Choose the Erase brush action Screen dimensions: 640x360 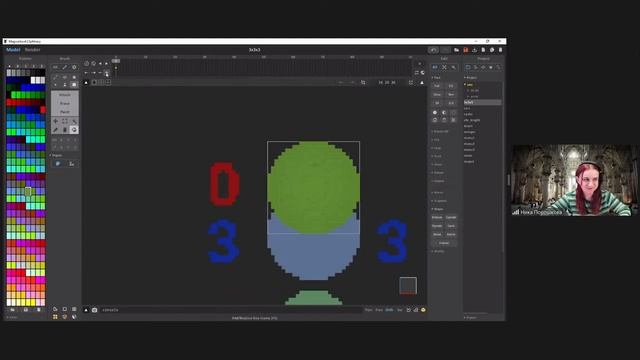tap(64, 103)
